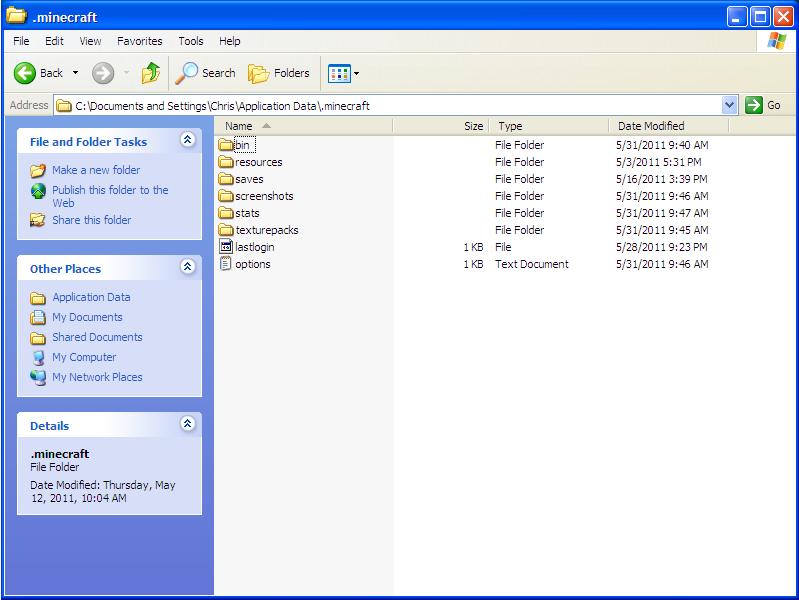The height and width of the screenshot is (600, 799).
Task: Collapse the Other Places panel
Action: [188, 267]
